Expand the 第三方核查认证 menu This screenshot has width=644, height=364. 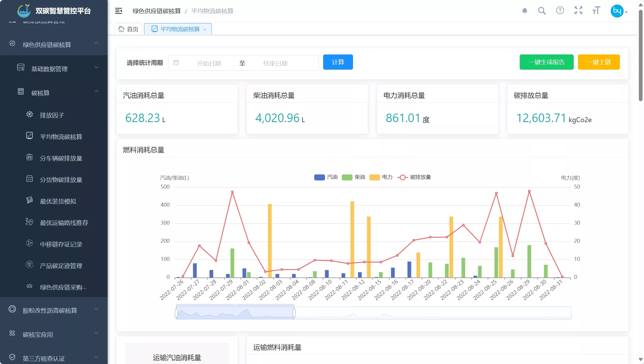[x=96, y=357]
